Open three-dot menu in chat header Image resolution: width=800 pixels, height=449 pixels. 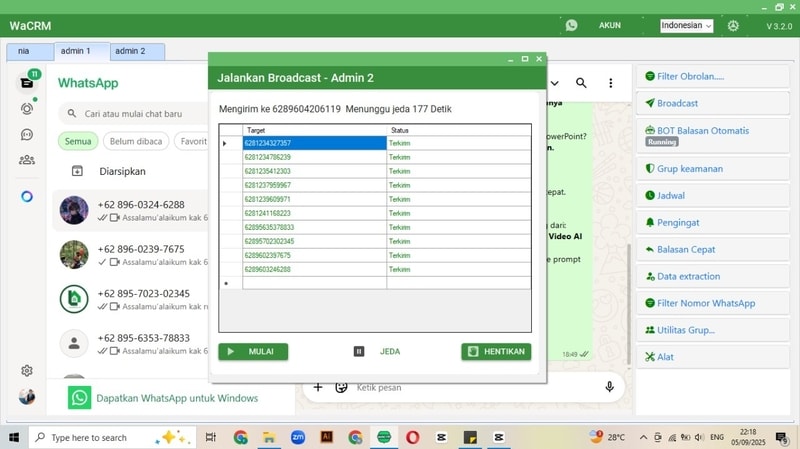click(611, 83)
